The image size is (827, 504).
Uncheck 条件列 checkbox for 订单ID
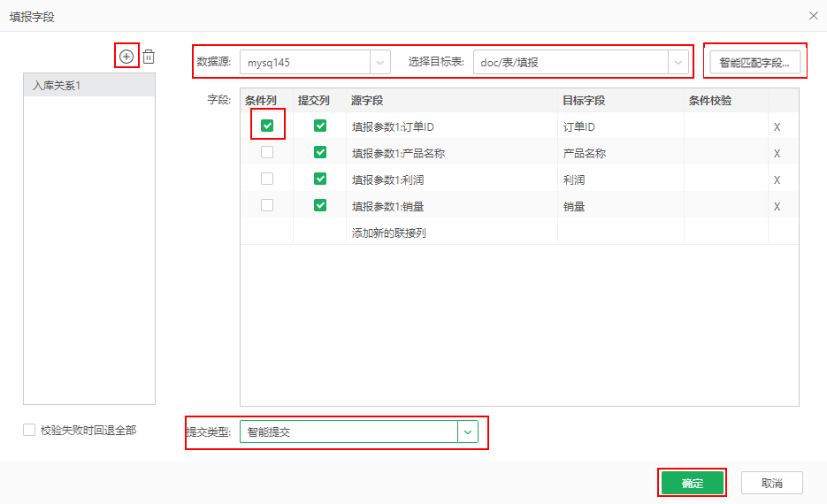pyautogui.click(x=267, y=126)
